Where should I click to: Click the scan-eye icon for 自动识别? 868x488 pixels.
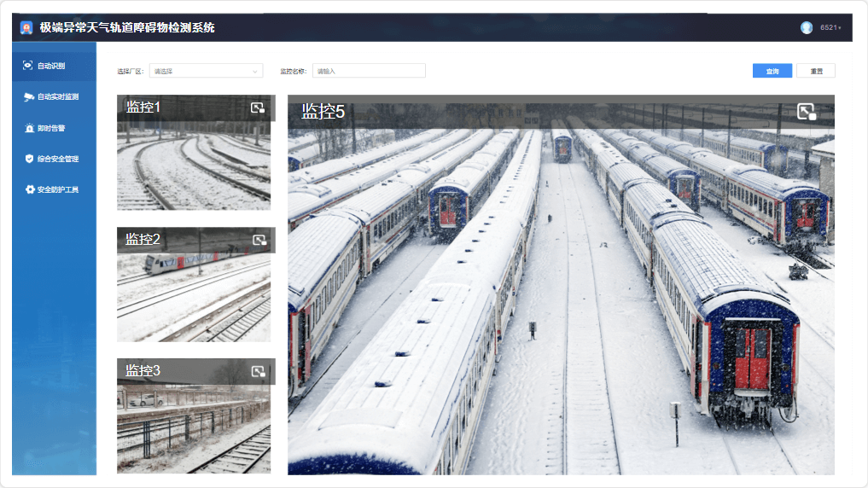pos(28,66)
